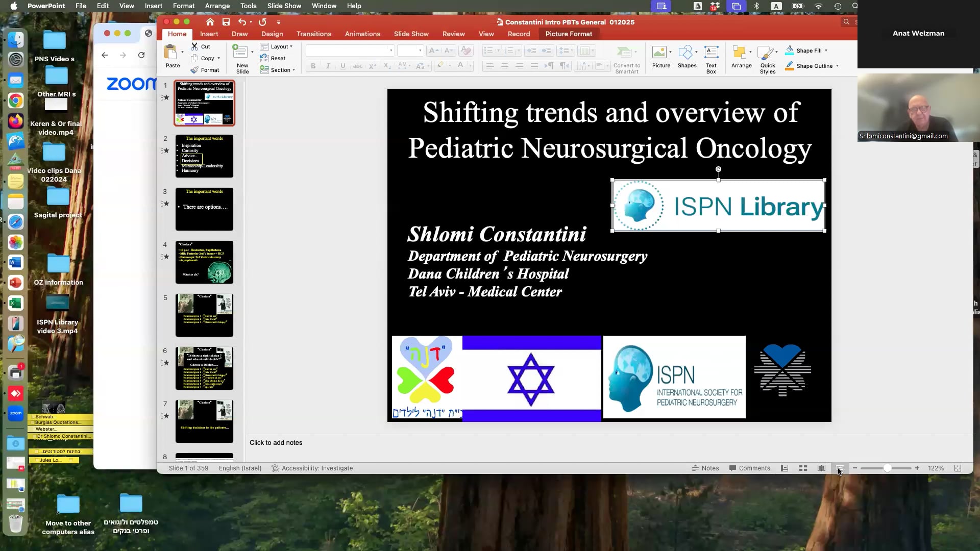Toggle bold formatting

[x=313, y=66]
